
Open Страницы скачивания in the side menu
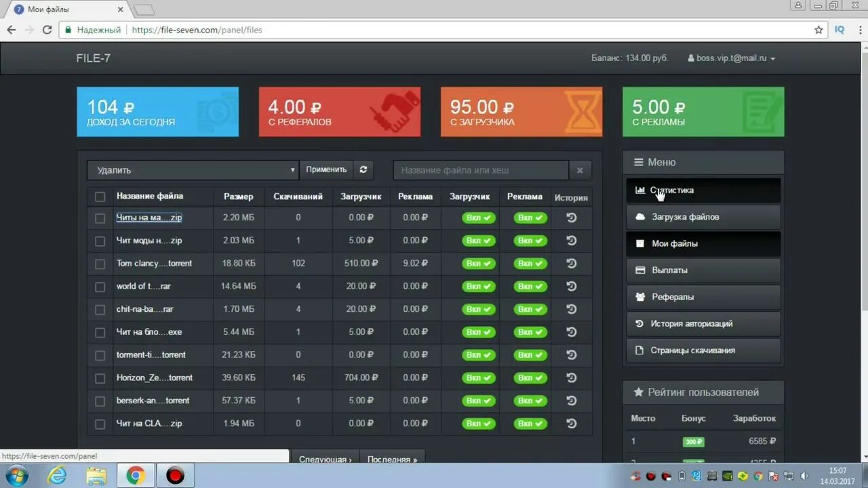(703, 350)
